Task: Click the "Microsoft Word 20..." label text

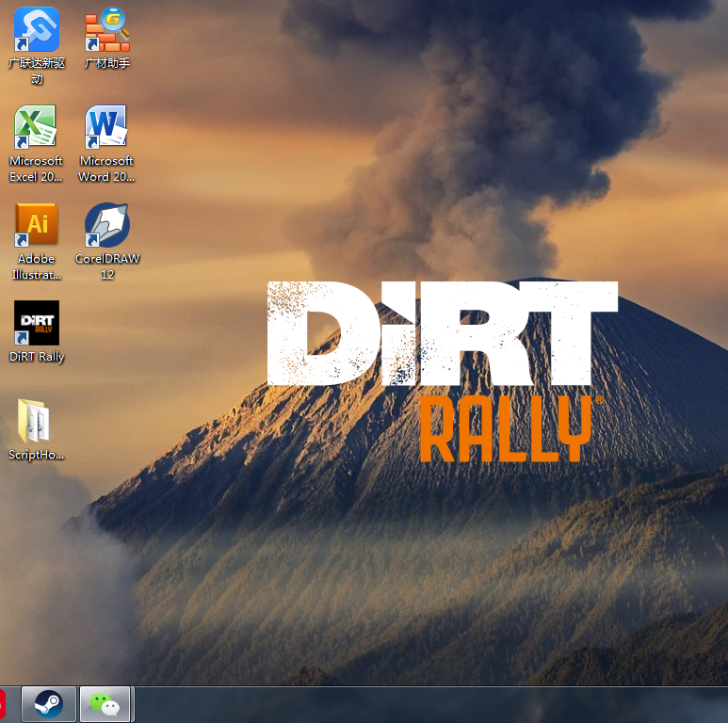Action: [106, 169]
